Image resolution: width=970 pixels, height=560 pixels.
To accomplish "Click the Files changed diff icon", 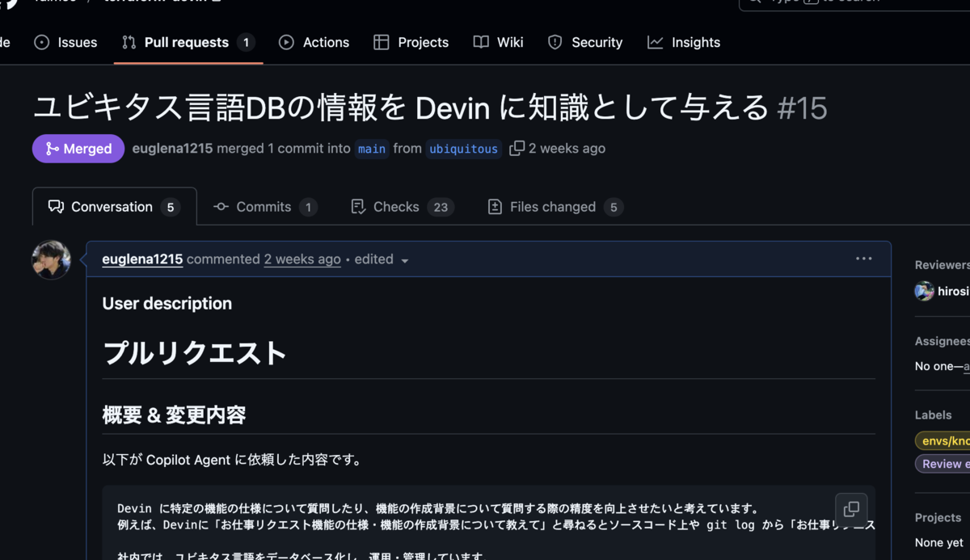I will [x=495, y=207].
